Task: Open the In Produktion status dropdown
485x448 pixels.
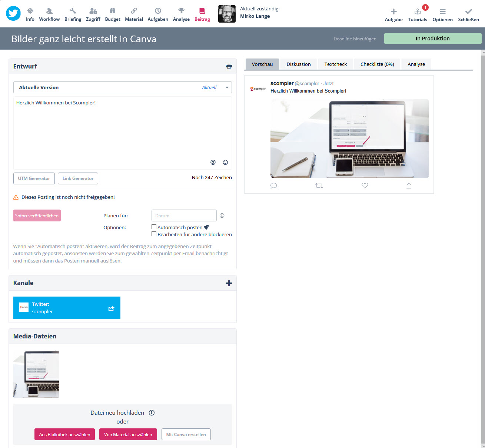Action: pyautogui.click(x=432, y=39)
